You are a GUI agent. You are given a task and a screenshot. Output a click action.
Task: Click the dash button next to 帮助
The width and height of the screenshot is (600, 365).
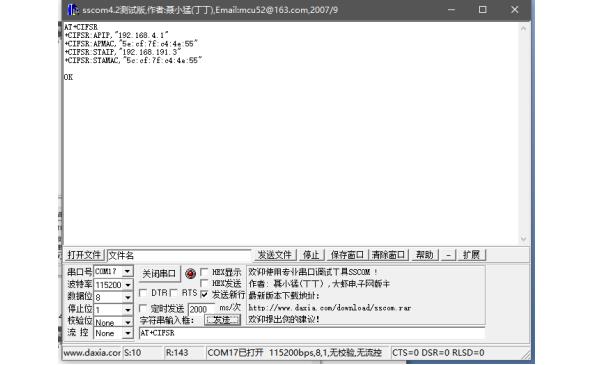point(448,255)
